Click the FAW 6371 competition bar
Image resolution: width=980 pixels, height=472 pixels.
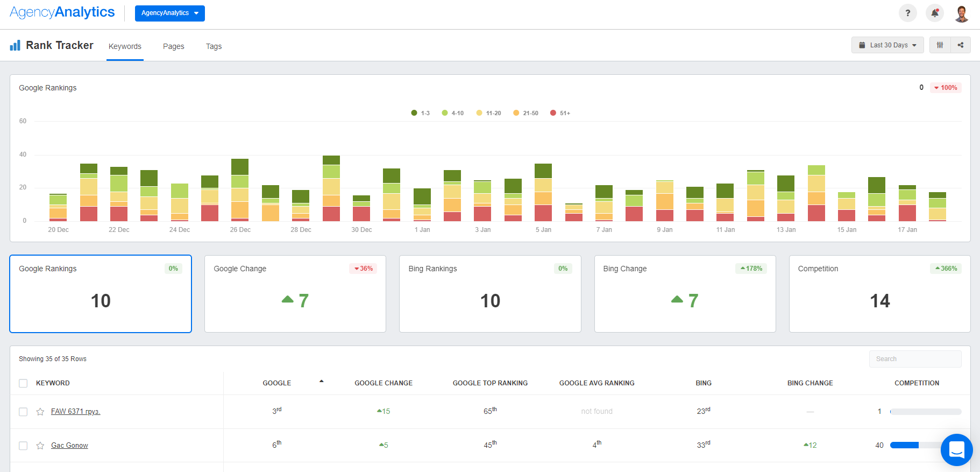coord(926,412)
